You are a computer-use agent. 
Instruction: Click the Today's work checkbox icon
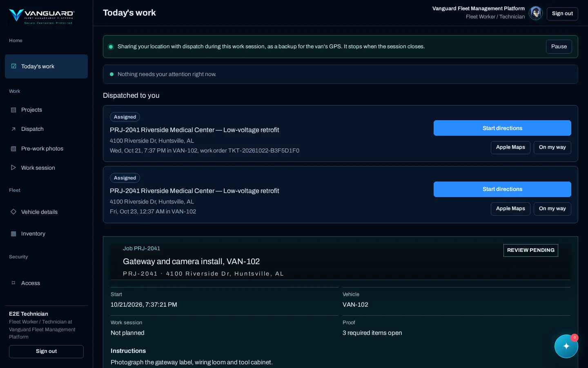pos(13,66)
